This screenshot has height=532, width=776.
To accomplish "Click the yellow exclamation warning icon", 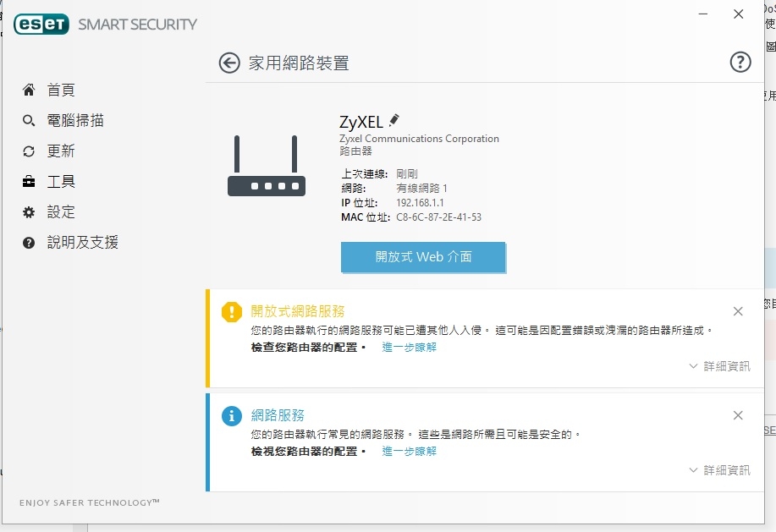I will pos(232,312).
